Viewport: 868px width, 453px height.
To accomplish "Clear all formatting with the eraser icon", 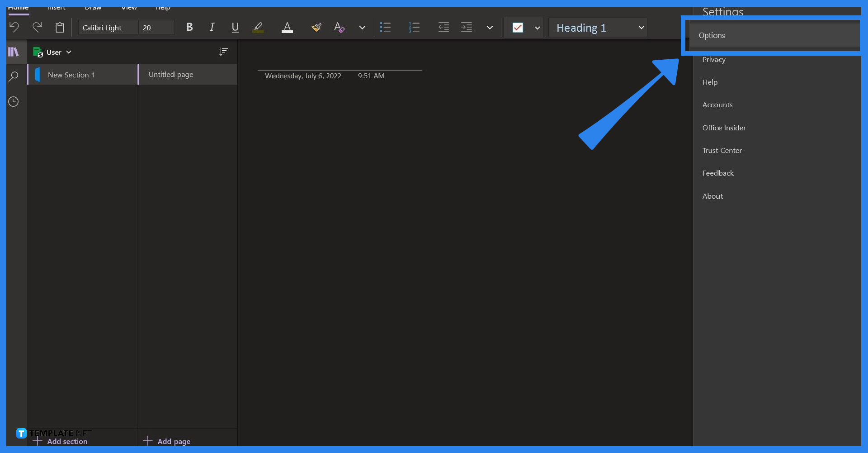I will tap(340, 27).
